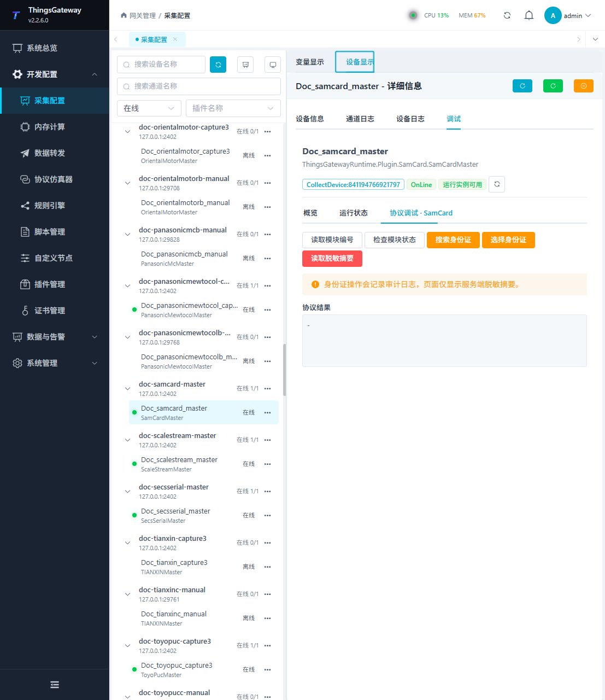The image size is (605, 700).
Task: Click the blue refresh button in detail header
Action: coord(522,86)
